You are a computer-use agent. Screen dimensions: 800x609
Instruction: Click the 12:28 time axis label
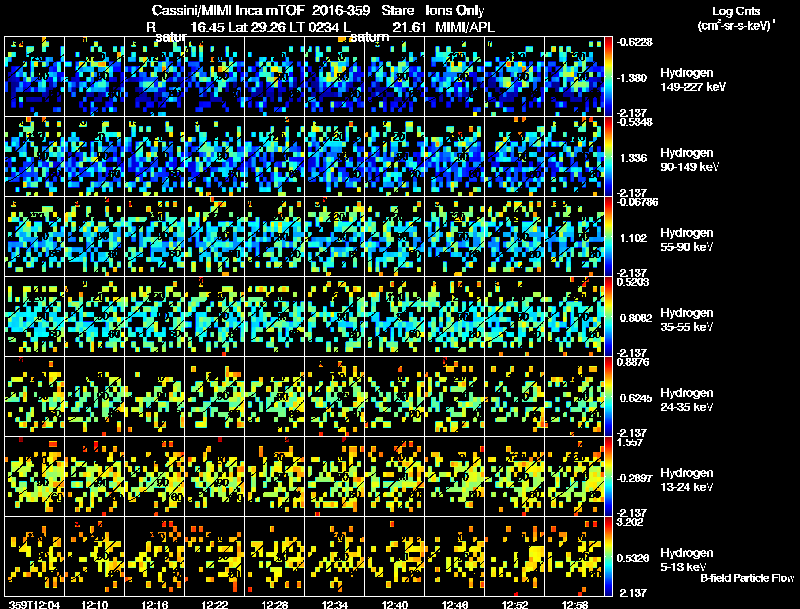275,604
